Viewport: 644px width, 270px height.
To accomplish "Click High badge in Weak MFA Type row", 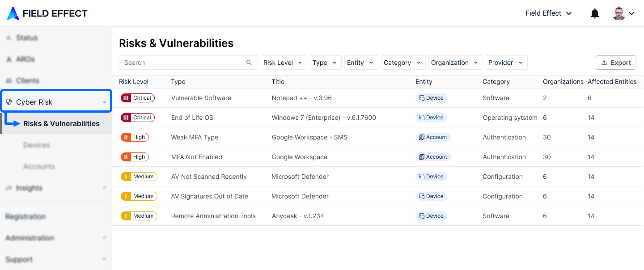I will coord(135,137).
